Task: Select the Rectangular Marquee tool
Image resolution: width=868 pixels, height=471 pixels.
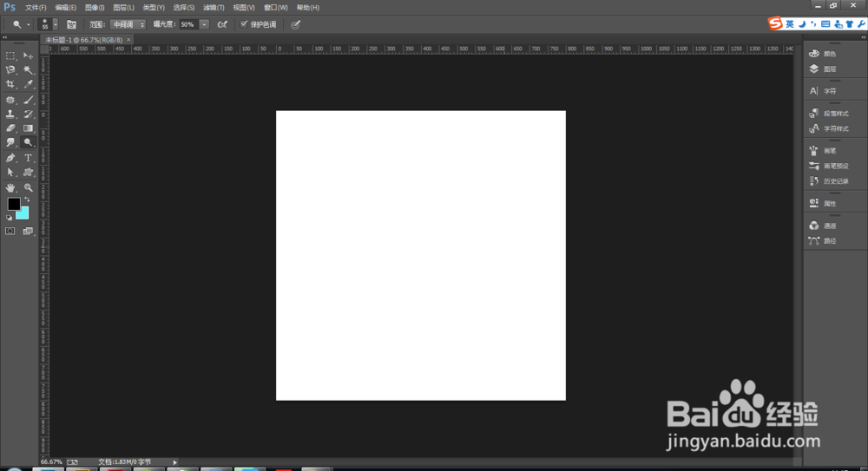Action: pos(10,56)
